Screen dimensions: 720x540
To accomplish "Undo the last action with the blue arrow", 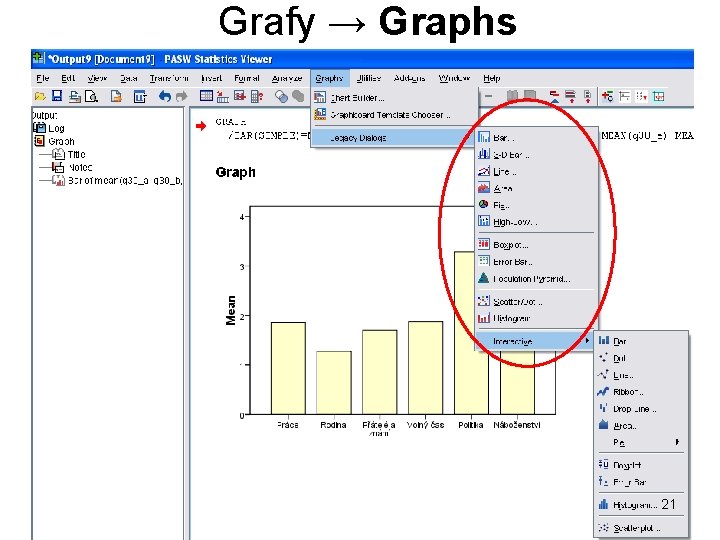I will coord(164,96).
